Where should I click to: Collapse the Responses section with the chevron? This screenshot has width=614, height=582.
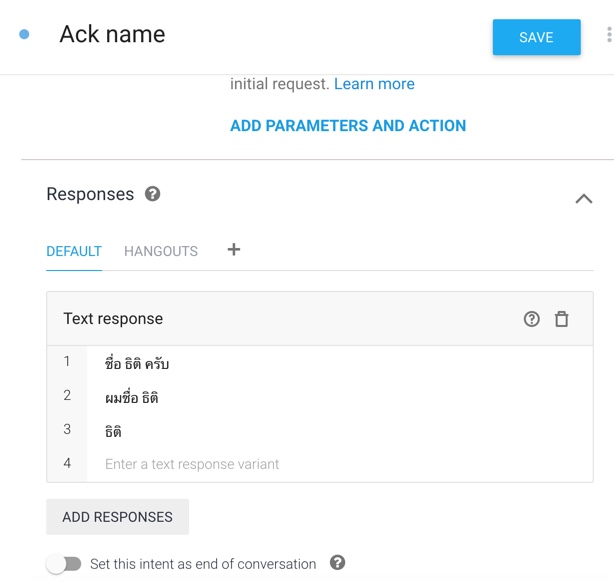pyautogui.click(x=584, y=199)
